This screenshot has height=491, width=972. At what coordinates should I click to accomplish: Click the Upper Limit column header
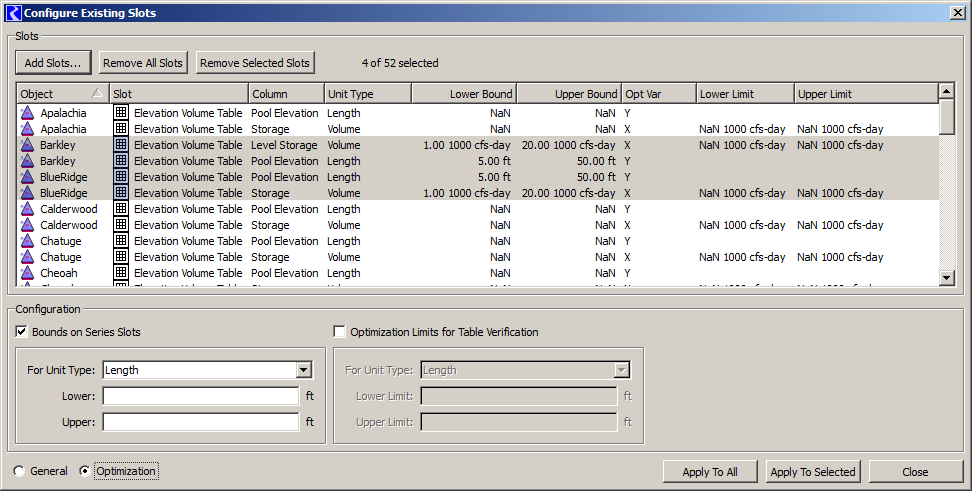(x=866, y=94)
